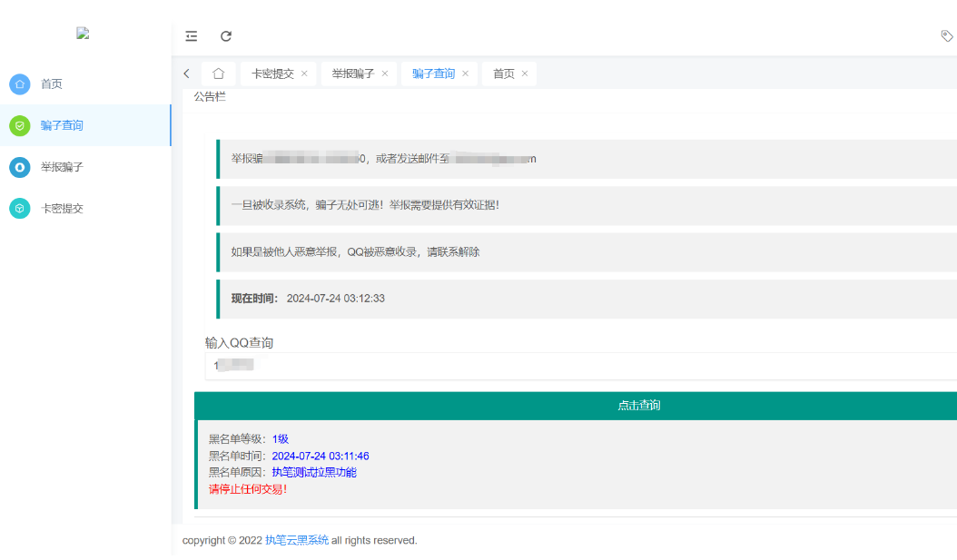The height and width of the screenshot is (560, 957).
Task: Close the 卡密提交 tab
Action: point(304,74)
